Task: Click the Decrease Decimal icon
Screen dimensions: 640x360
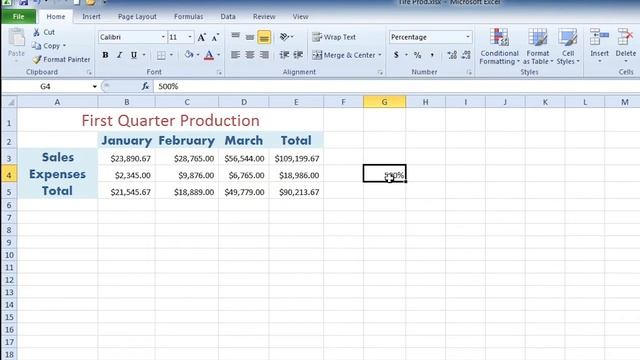Action: tap(466, 55)
